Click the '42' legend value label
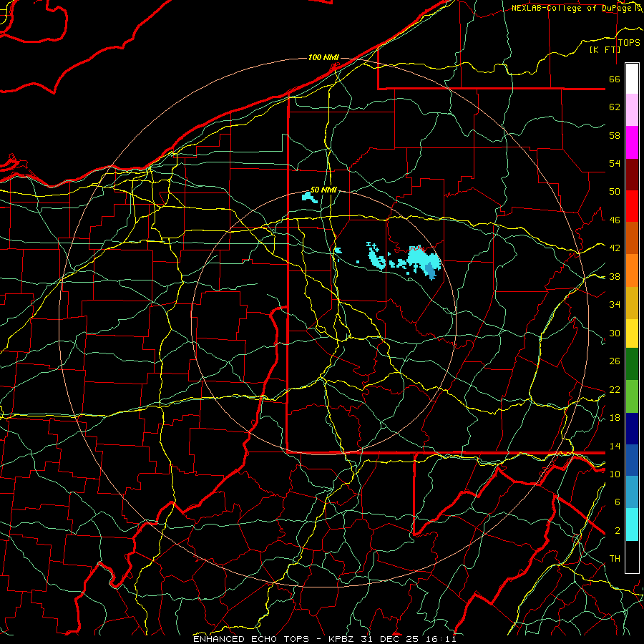Viewport: 644px width, 644px height. [615, 248]
